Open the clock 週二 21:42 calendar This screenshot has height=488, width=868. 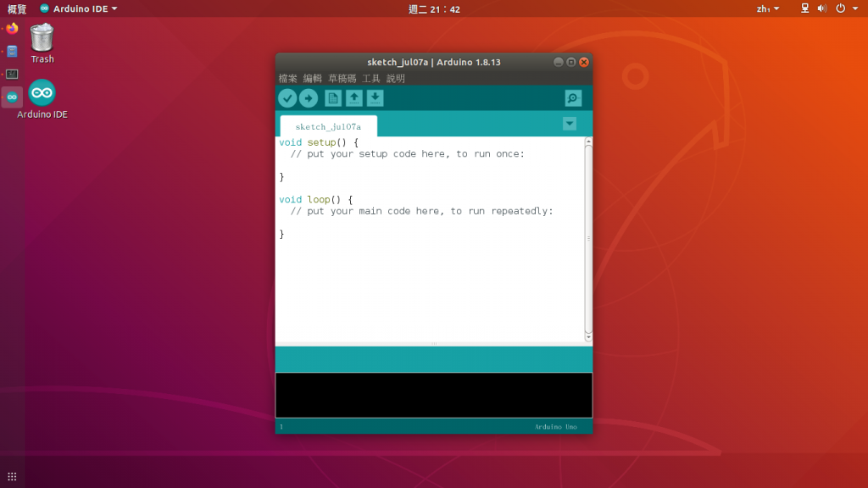click(434, 8)
